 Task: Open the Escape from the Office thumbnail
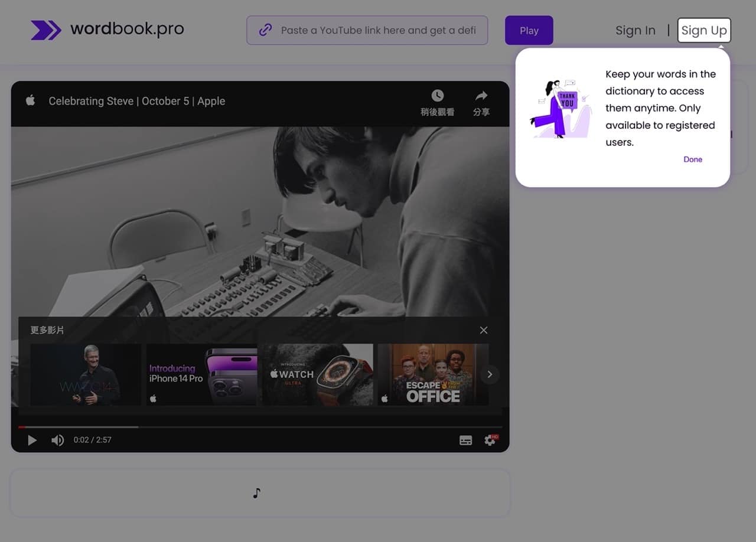coord(433,375)
